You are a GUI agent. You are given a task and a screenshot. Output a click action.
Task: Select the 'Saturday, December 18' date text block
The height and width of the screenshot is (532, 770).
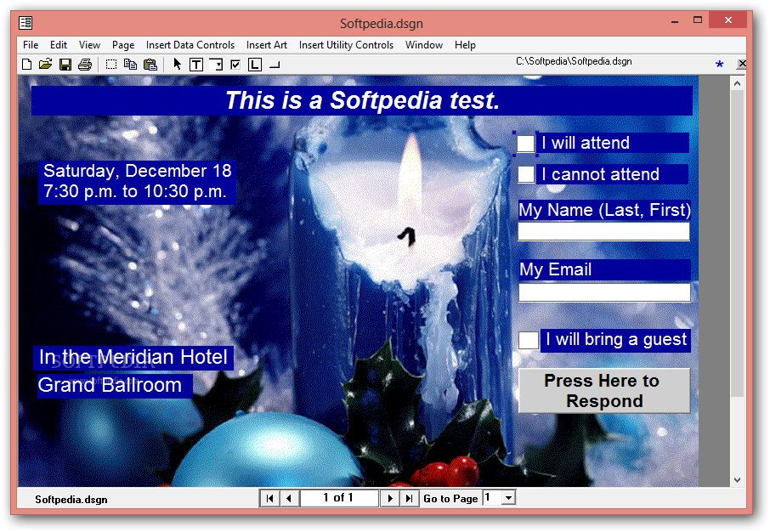pos(137,181)
